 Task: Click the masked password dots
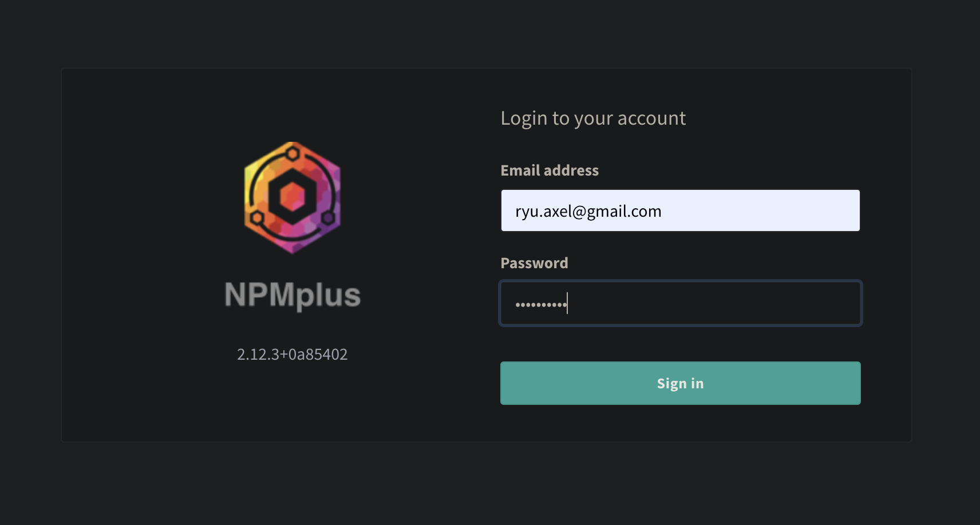pyautogui.click(x=541, y=304)
